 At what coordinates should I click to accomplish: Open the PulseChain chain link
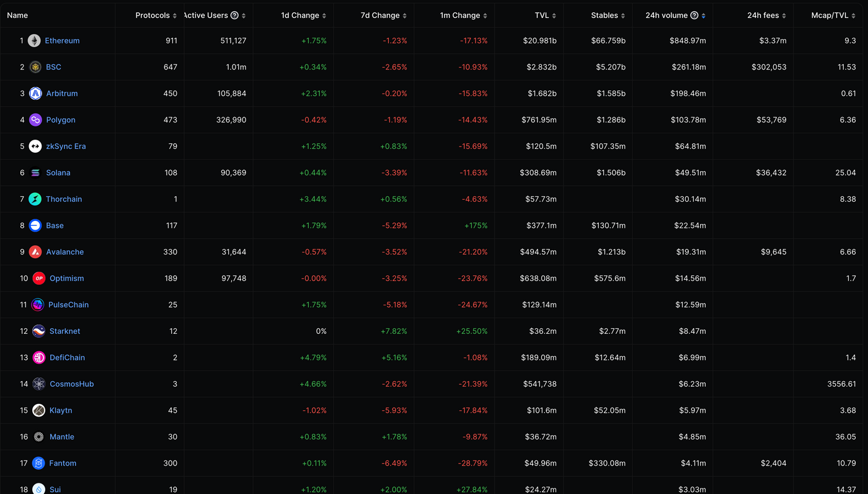(x=68, y=305)
